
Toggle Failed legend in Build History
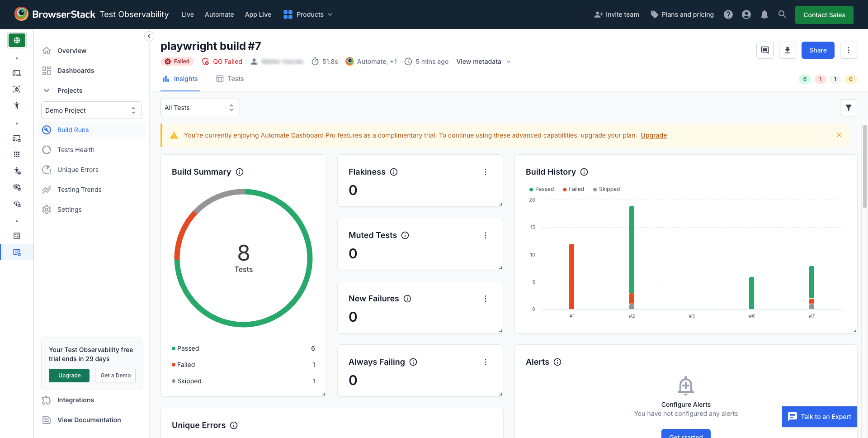click(x=574, y=189)
